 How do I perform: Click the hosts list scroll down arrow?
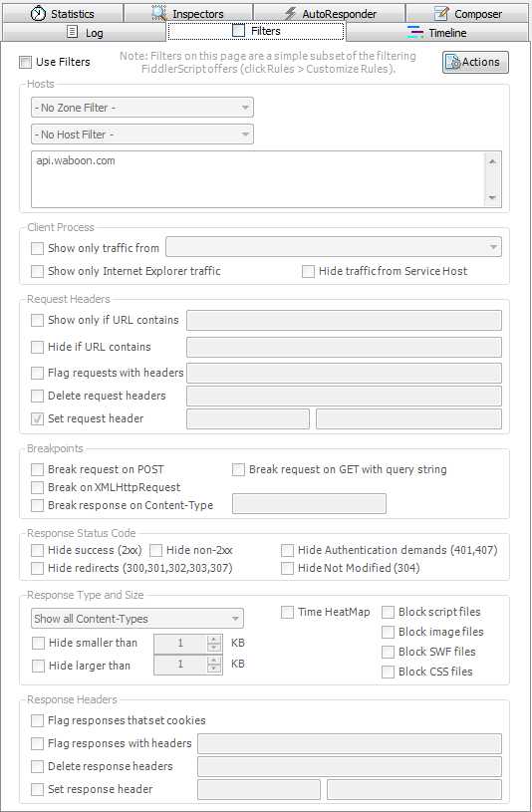(492, 198)
